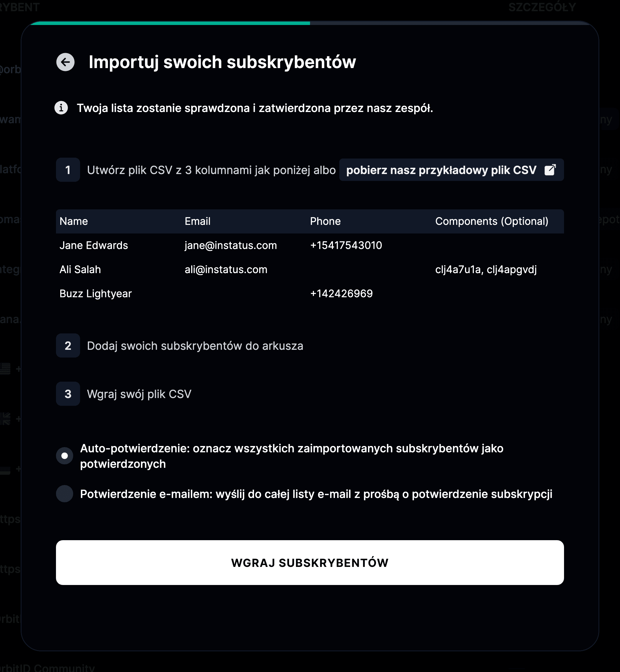This screenshot has width=620, height=672.
Task: Click the Components (Optional) column header
Action: tap(492, 221)
